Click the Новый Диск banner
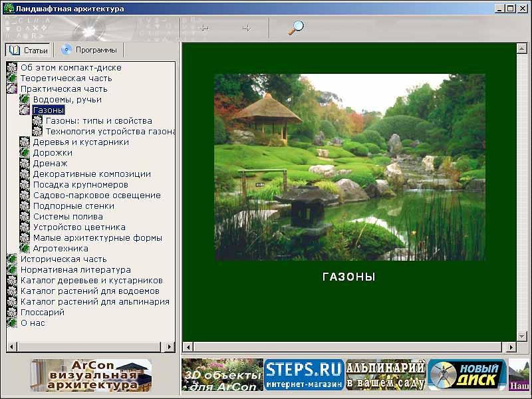The height and width of the screenshot is (399, 532). click(x=467, y=375)
